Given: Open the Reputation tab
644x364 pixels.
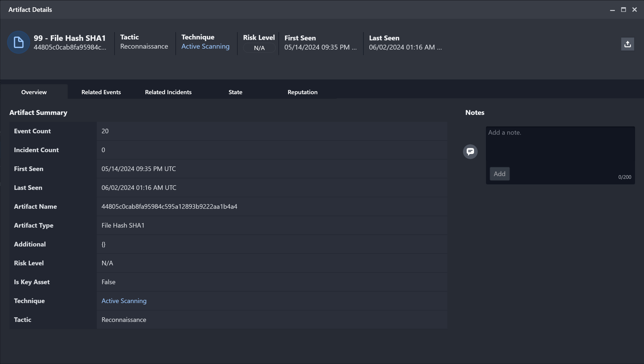Looking at the screenshot, I should [x=303, y=92].
